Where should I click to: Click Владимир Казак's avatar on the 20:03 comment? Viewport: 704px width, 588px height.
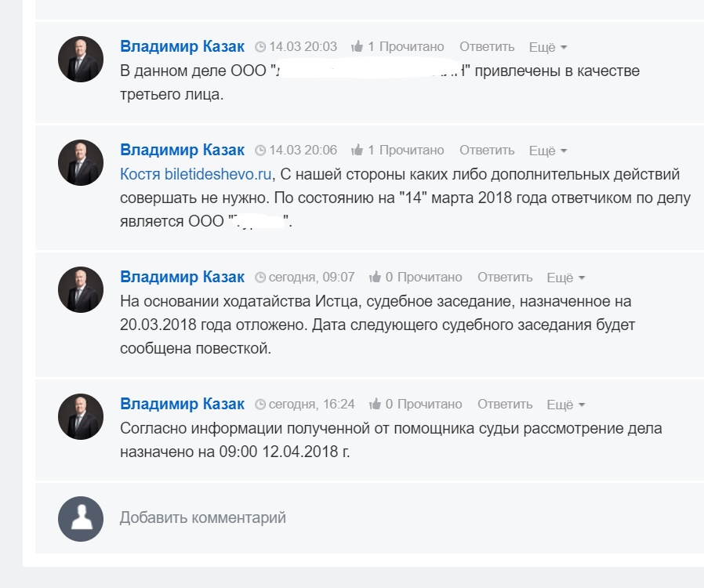81,59
